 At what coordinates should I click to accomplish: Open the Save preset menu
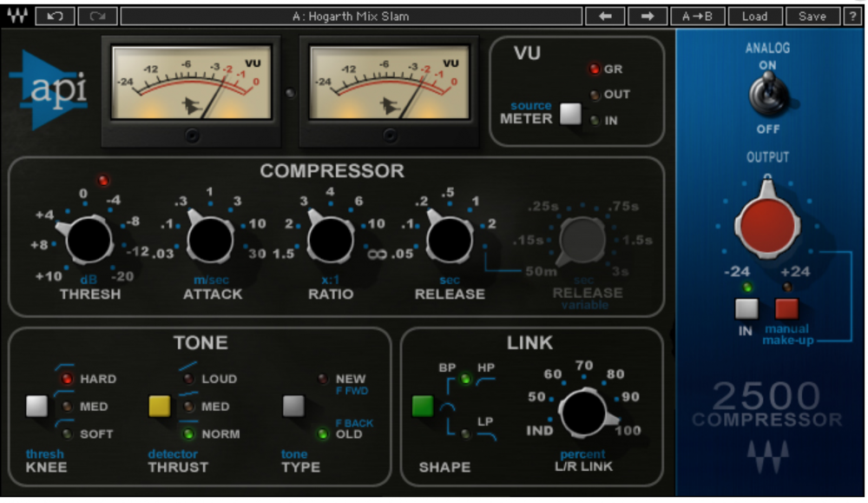(812, 16)
